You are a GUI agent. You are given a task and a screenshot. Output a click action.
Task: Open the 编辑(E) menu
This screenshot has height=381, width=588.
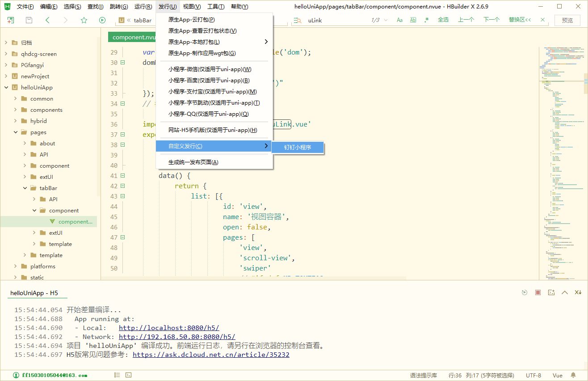coord(49,7)
